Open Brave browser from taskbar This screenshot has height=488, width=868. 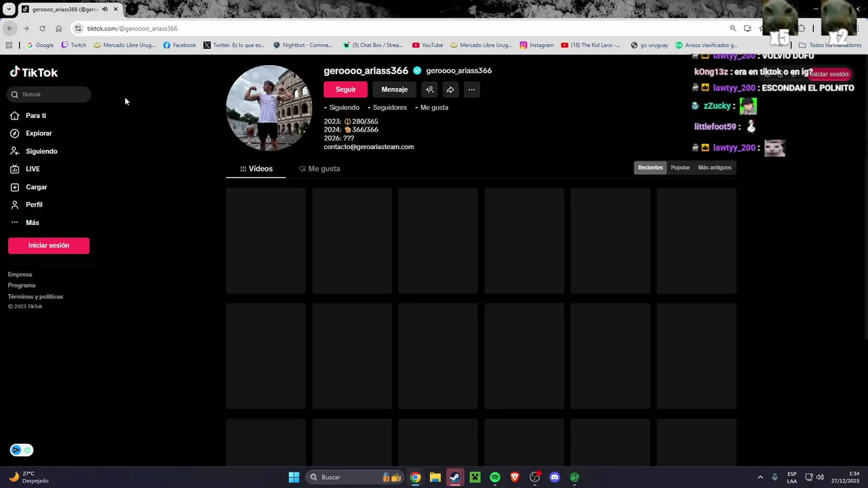coord(515,477)
